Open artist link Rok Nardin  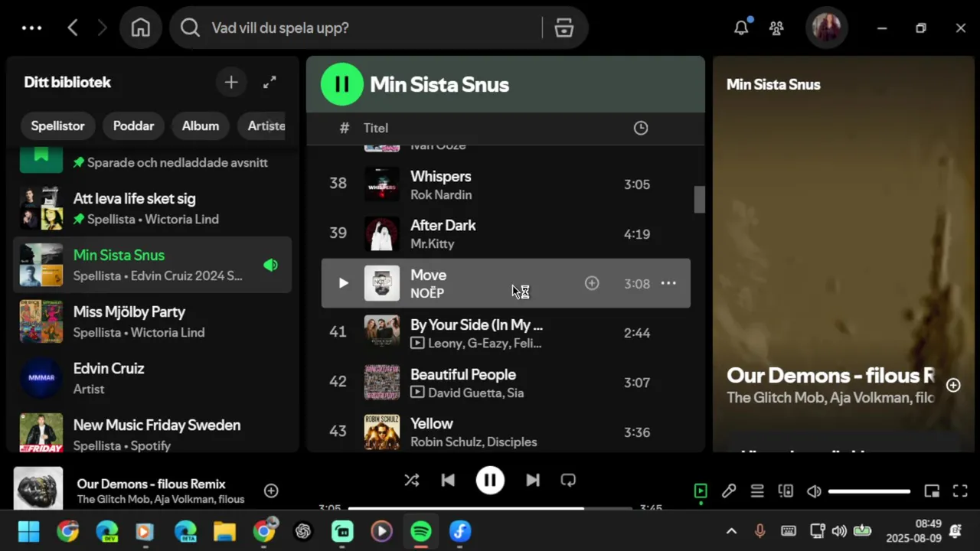tap(441, 194)
